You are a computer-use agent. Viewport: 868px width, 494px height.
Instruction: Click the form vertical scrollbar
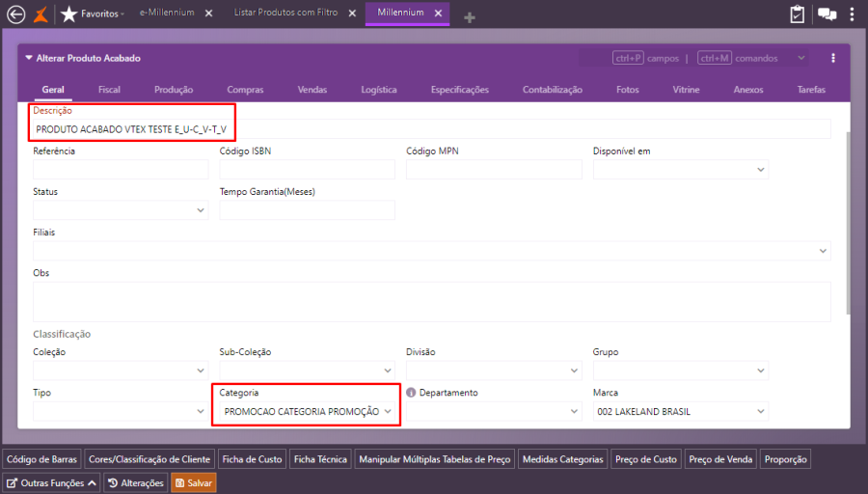pos(848,224)
